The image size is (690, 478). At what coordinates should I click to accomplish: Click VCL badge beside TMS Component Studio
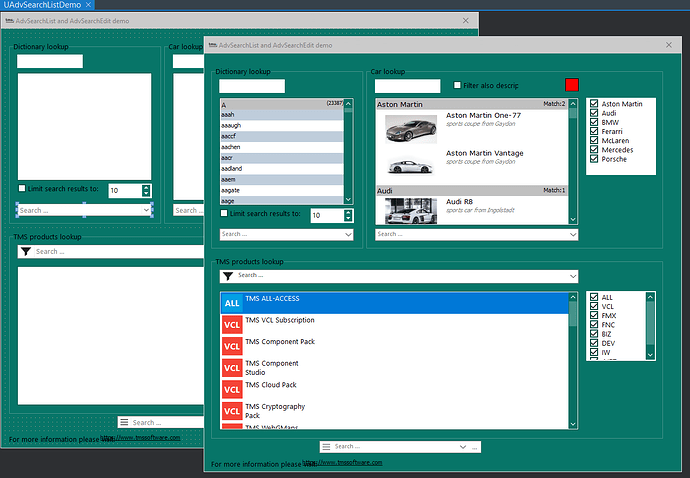pos(232,368)
